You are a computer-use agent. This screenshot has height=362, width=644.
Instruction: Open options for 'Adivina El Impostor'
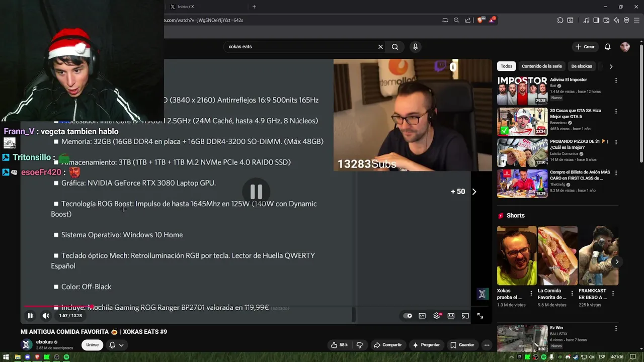point(616,80)
